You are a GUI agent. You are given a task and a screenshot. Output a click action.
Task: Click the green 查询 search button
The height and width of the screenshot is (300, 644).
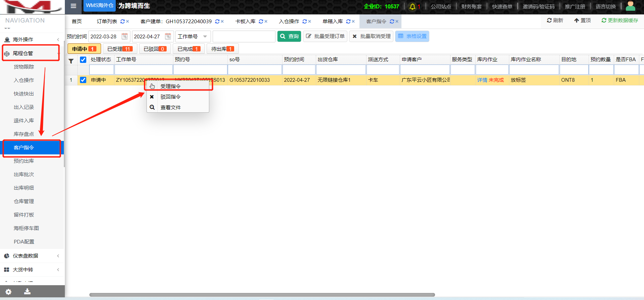point(289,36)
